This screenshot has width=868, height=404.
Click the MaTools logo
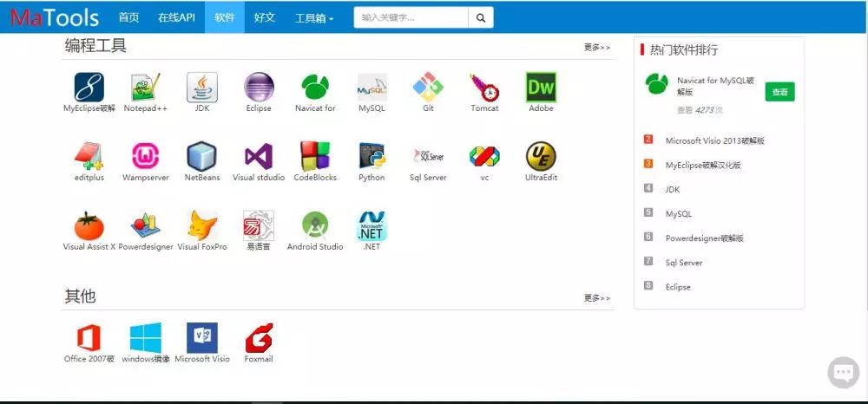(x=55, y=17)
